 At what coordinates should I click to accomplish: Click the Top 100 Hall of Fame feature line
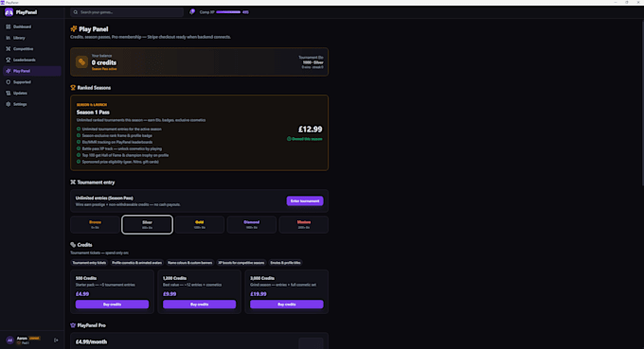point(125,155)
